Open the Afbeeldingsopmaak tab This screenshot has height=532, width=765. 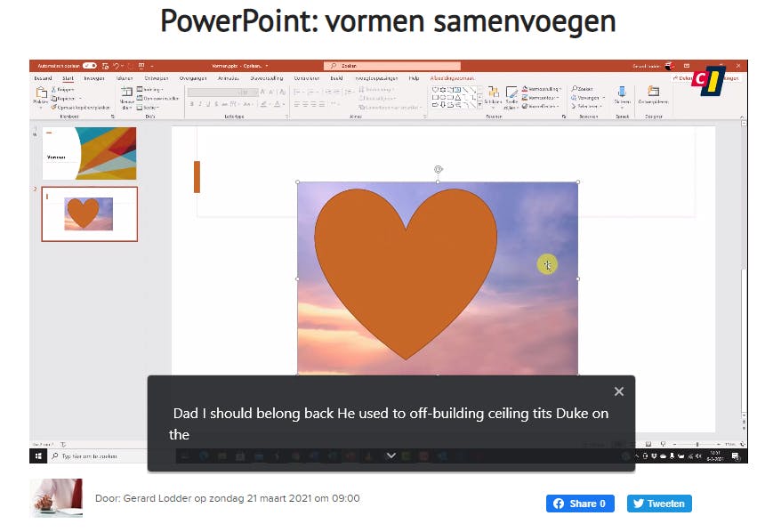pyautogui.click(x=452, y=78)
